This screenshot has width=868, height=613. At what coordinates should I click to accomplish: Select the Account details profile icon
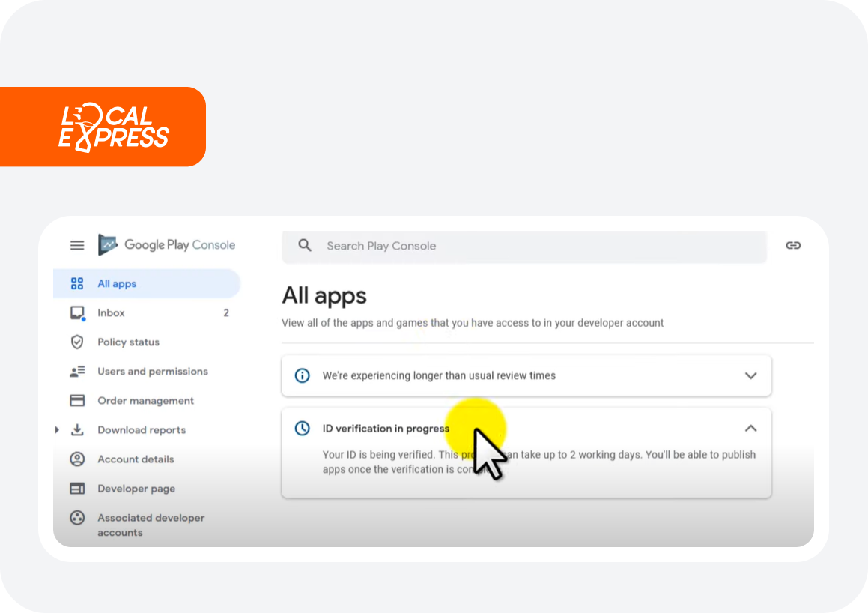point(77,459)
